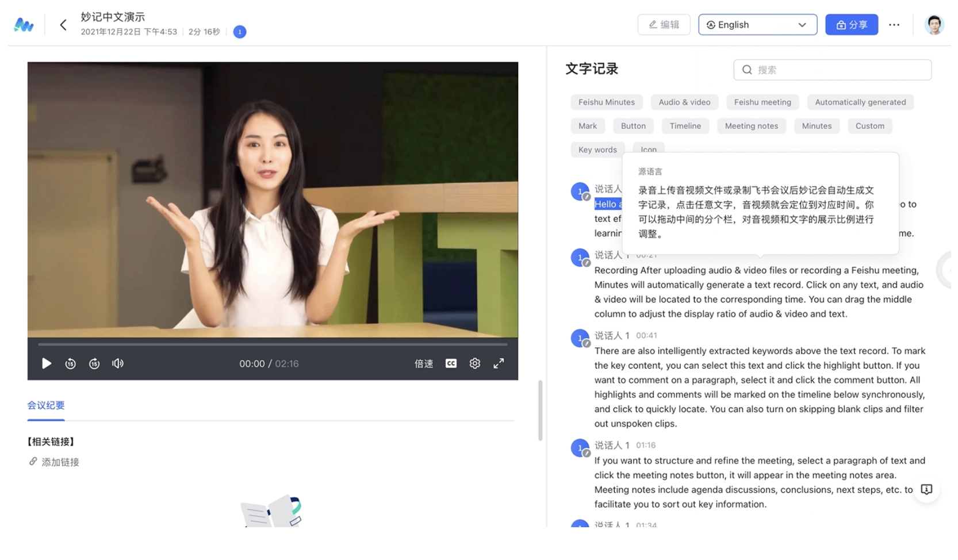The width and height of the screenshot is (958, 560).
Task: Click the 分享 share button
Action: point(851,25)
